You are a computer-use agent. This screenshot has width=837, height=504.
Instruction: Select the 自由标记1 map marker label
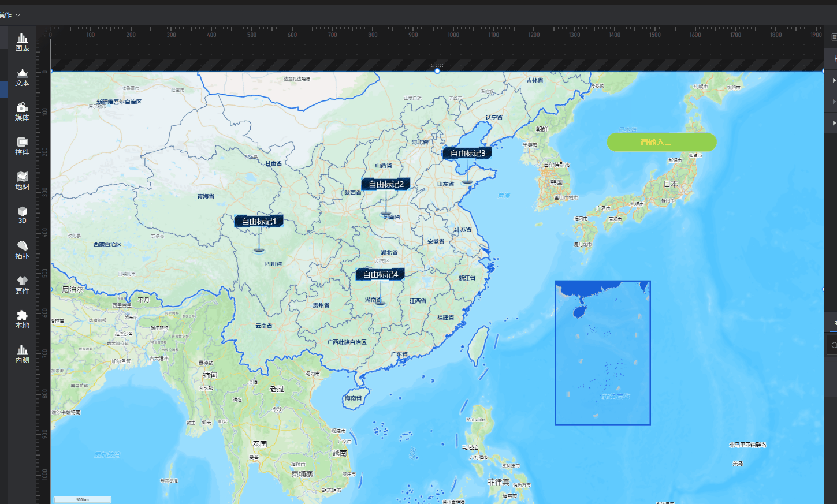[259, 221]
